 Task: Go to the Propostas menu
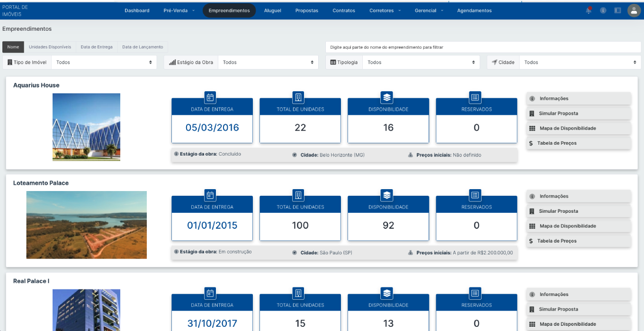pyautogui.click(x=306, y=10)
